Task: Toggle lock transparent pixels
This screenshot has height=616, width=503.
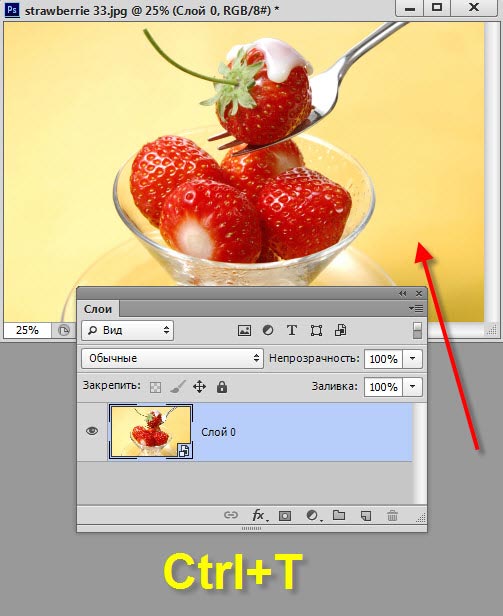Action: [156, 388]
